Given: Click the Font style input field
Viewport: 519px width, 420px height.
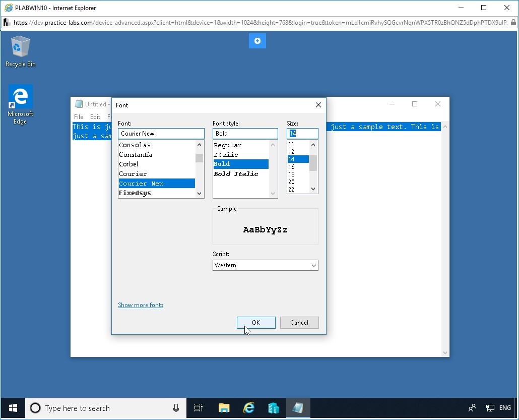Looking at the screenshot, I should (x=245, y=134).
